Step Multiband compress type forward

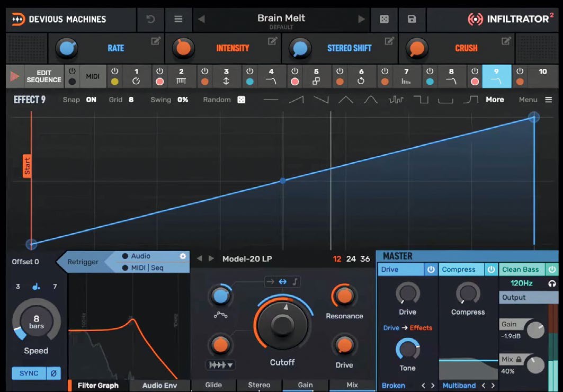493,386
